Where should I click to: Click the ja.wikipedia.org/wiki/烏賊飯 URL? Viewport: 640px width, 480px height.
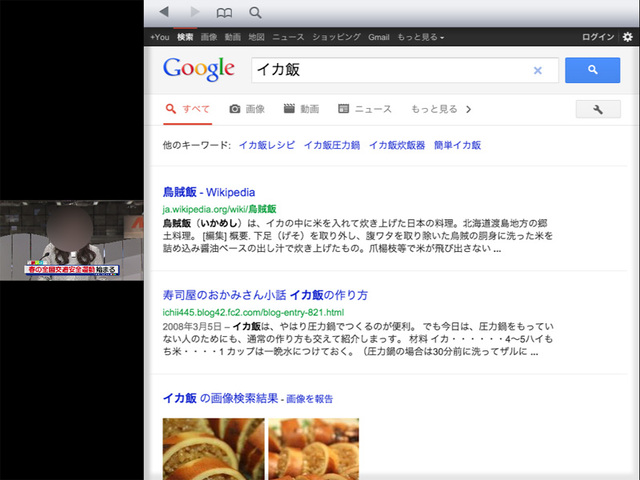click(219, 209)
